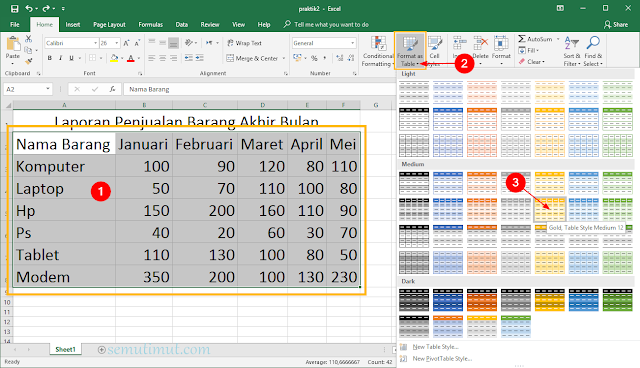This screenshot has width=640, height=368.
Task: Click the Select All corner triangle
Action: point(9,105)
